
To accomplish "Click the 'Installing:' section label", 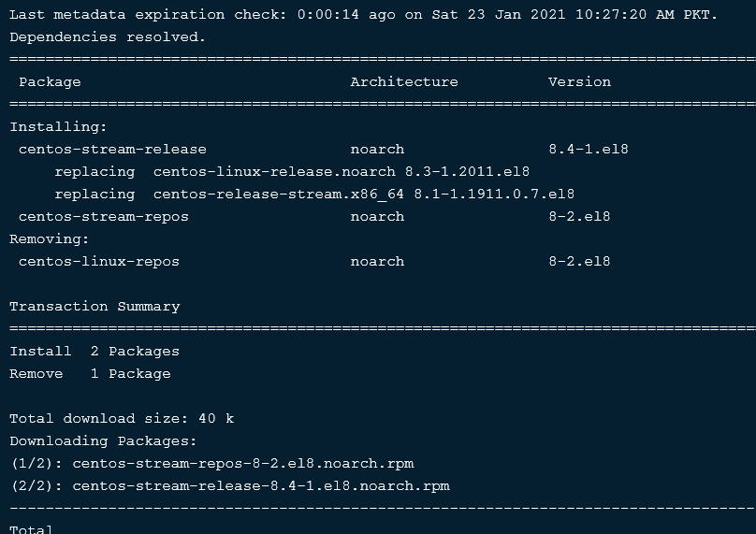I will [58, 127].
